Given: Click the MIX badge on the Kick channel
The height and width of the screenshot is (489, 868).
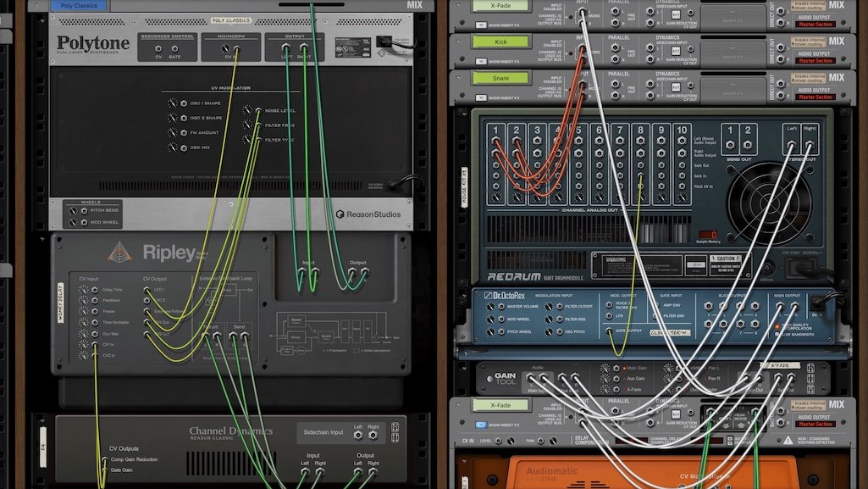Looking at the screenshot, I should (x=836, y=40).
